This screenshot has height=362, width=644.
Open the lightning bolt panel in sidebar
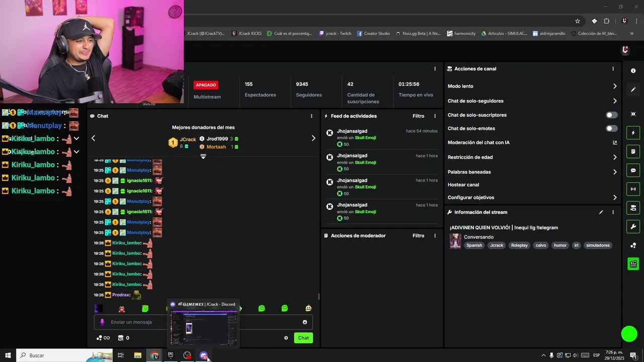[633, 133]
